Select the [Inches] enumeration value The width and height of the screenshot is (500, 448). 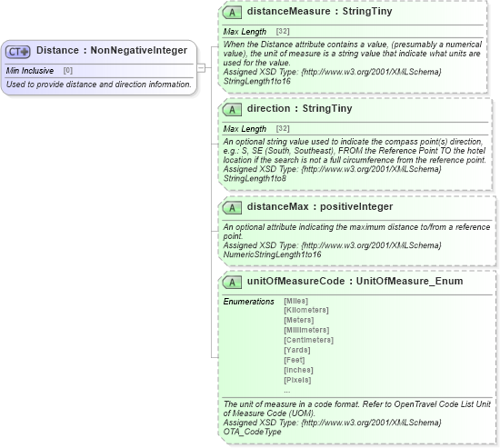coord(298,370)
